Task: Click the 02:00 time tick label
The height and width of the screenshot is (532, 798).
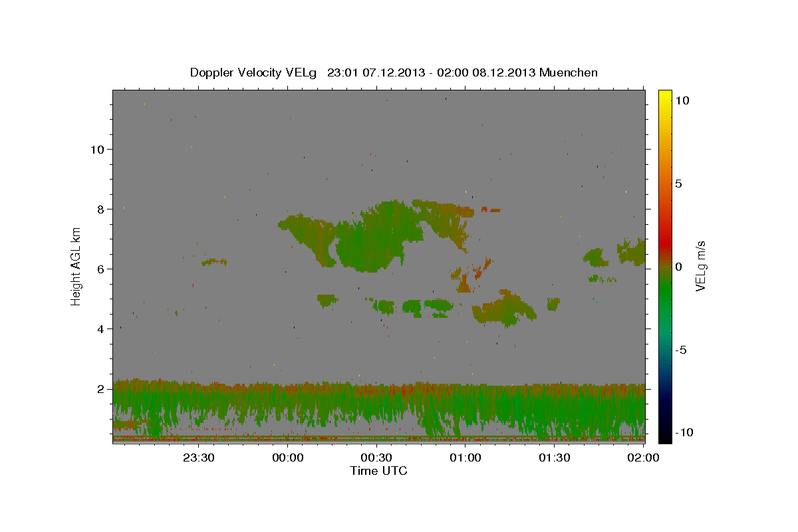Action: (x=643, y=458)
